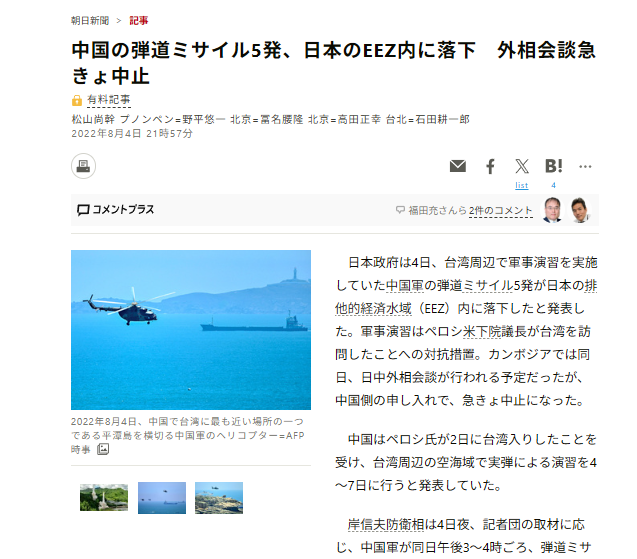Open the 2件のコメント link
This screenshot has height=559, width=637.
pyautogui.click(x=500, y=210)
